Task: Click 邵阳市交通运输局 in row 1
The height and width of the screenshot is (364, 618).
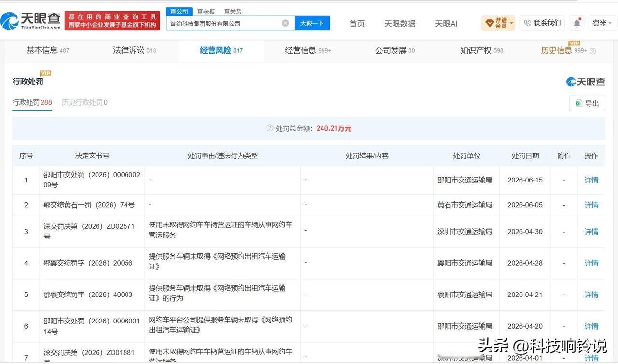Action: [465, 180]
